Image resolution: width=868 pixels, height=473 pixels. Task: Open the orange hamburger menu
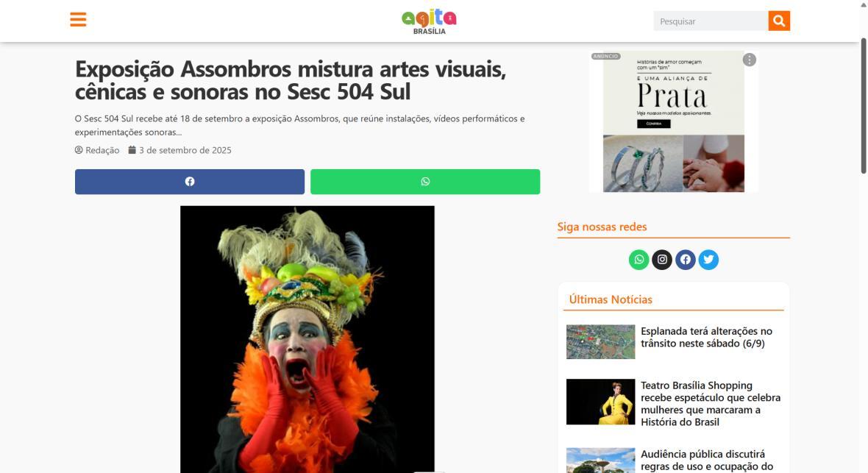pos(78,19)
